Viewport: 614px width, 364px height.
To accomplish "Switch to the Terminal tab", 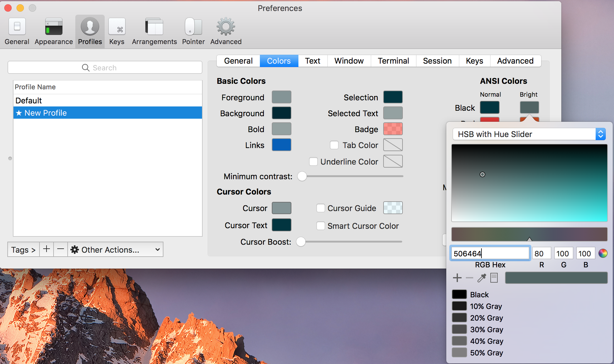I will 393,61.
